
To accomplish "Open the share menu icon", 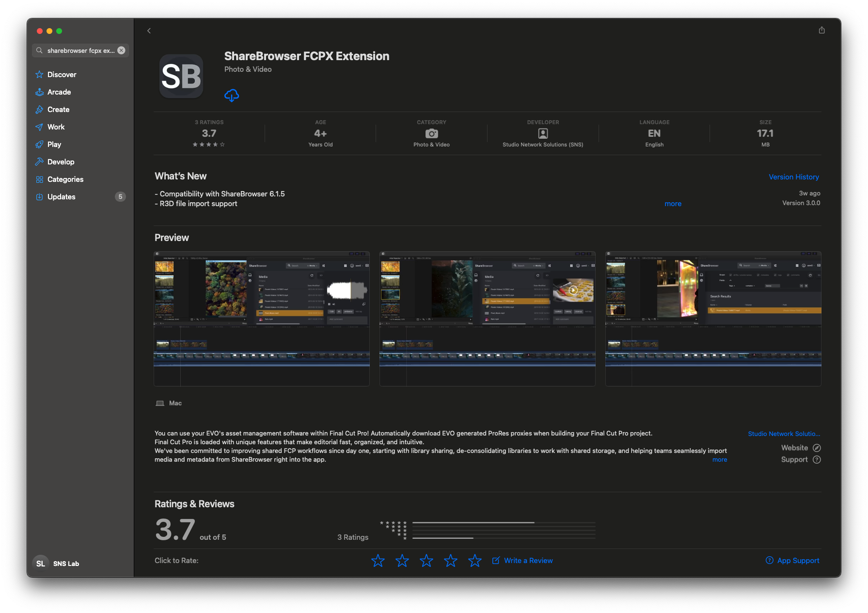I will 821,30.
